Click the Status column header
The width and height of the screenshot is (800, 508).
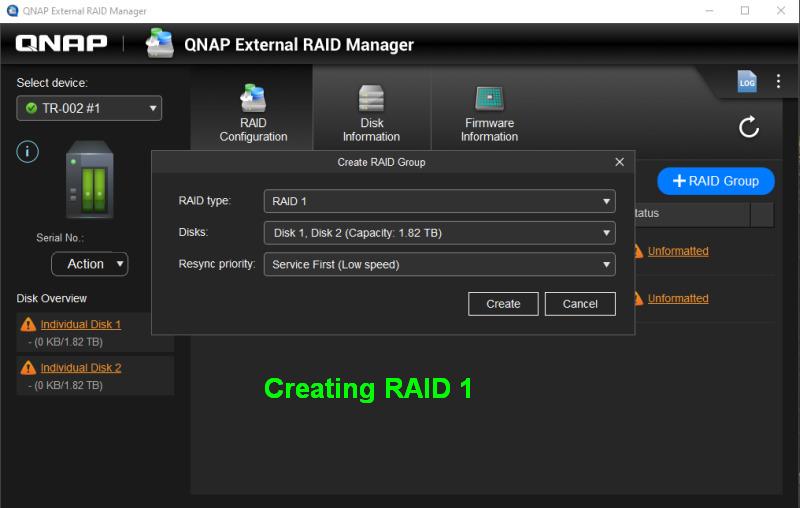pyautogui.click(x=692, y=213)
